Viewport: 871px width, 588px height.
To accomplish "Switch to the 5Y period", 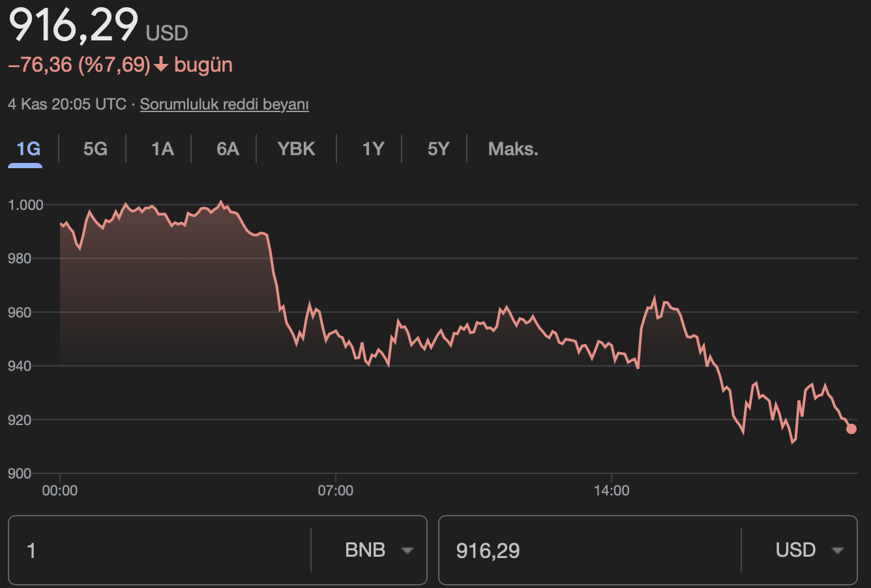I will (437, 149).
